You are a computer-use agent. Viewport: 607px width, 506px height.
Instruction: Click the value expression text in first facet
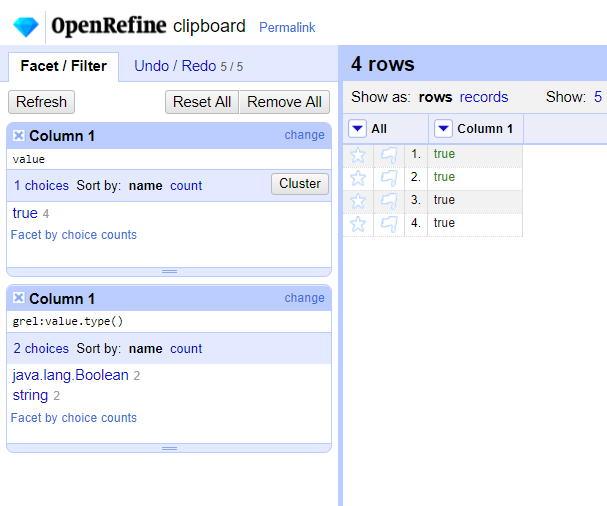click(29, 159)
